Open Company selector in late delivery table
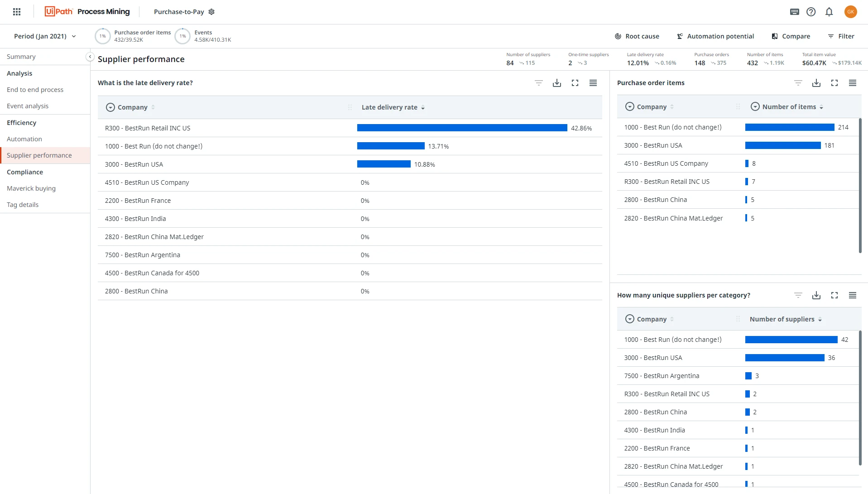The image size is (868, 494). [110, 107]
